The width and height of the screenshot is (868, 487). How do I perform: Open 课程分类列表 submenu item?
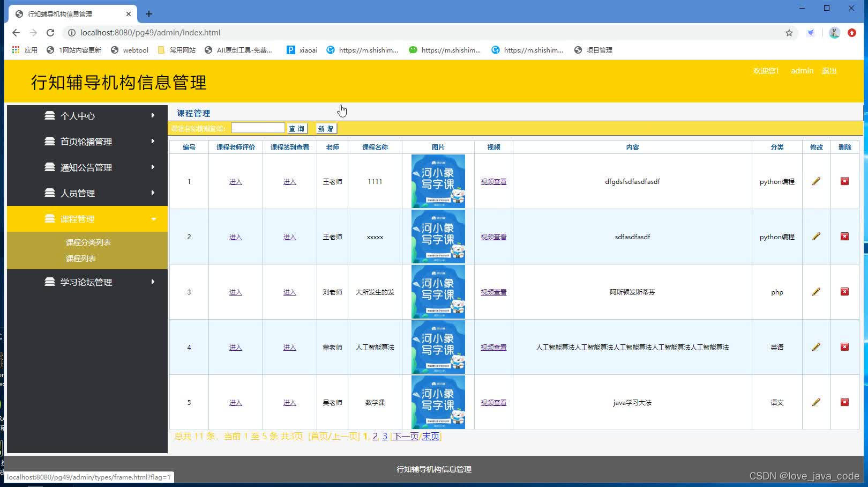[x=88, y=242]
